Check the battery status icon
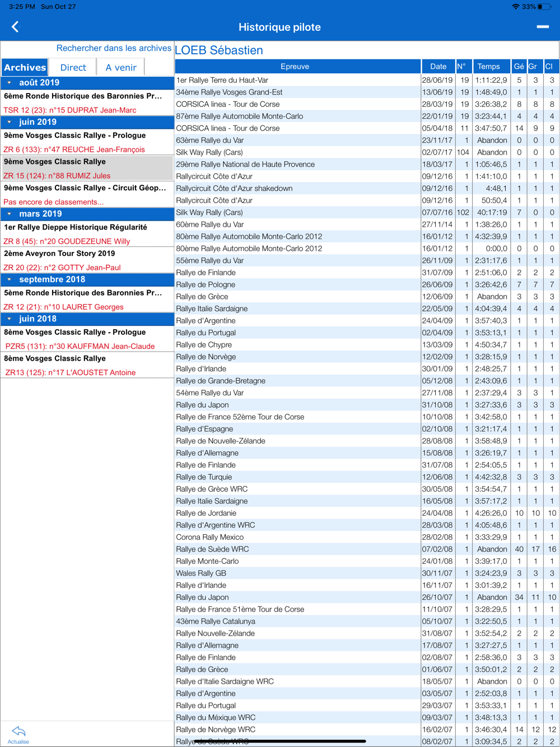 click(x=544, y=7)
